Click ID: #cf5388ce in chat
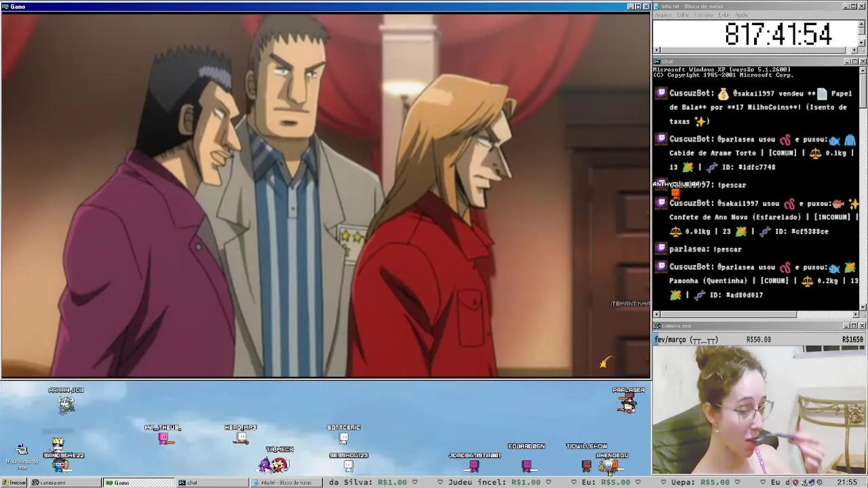This screenshot has height=488, width=868. pyautogui.click(x=803, y=231)
